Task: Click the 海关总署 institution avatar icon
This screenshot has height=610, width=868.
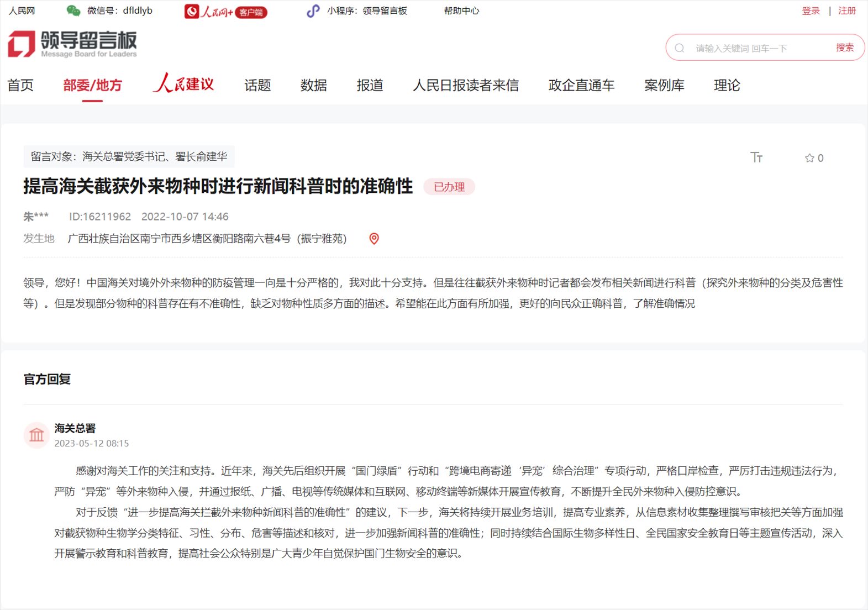Action: coord(36,435)
